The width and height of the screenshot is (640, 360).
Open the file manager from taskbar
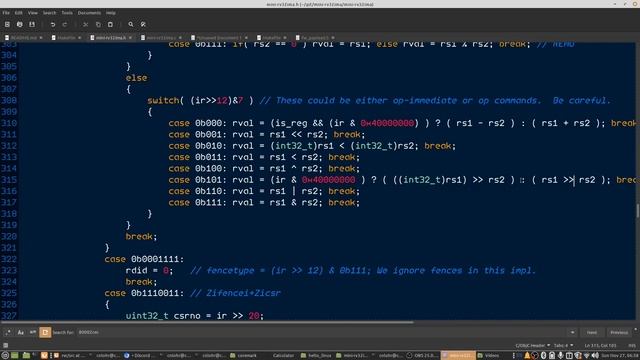26,356
